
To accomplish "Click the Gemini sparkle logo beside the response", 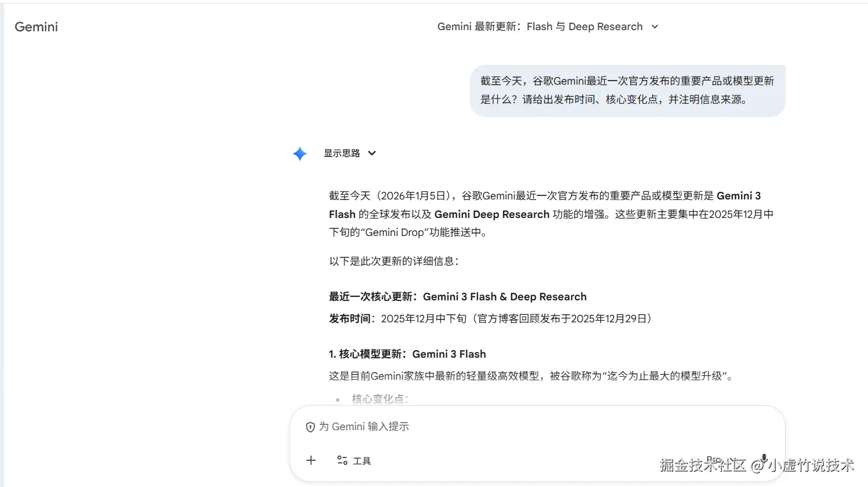I will point(299,153).
